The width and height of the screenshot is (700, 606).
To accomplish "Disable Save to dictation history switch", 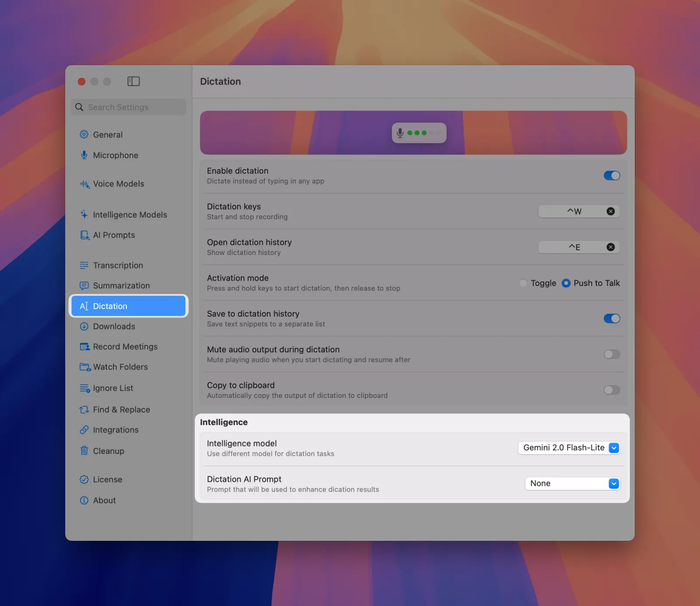I will 612,318.
